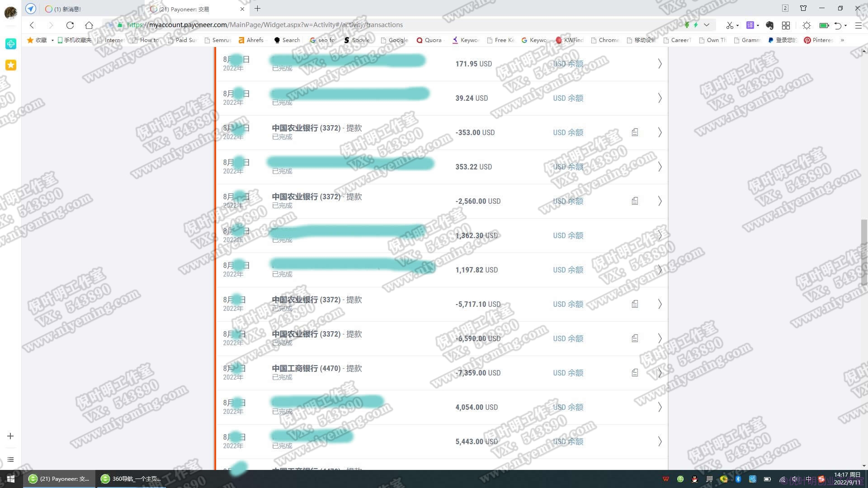Click the new tab open button
This screenshot has width=868, height=488.
click(258, 9)
